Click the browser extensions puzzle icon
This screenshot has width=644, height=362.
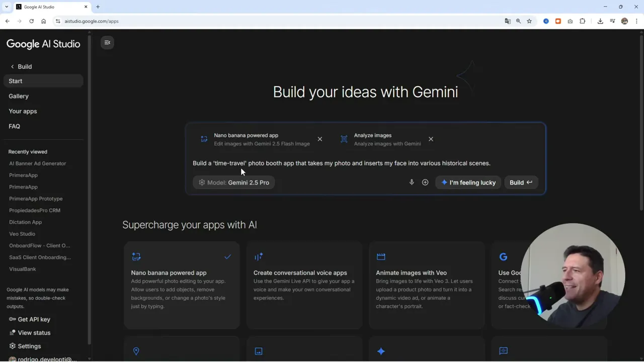(582, 21)
